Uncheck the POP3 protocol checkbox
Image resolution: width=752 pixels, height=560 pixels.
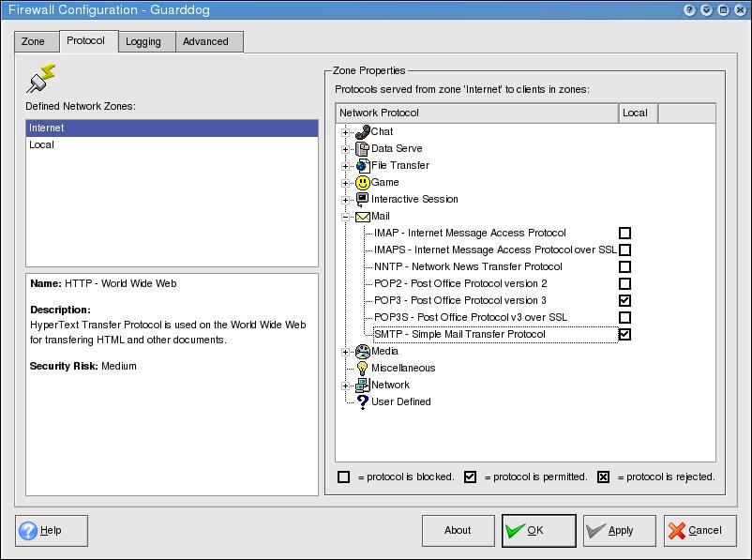pos(625,300)
